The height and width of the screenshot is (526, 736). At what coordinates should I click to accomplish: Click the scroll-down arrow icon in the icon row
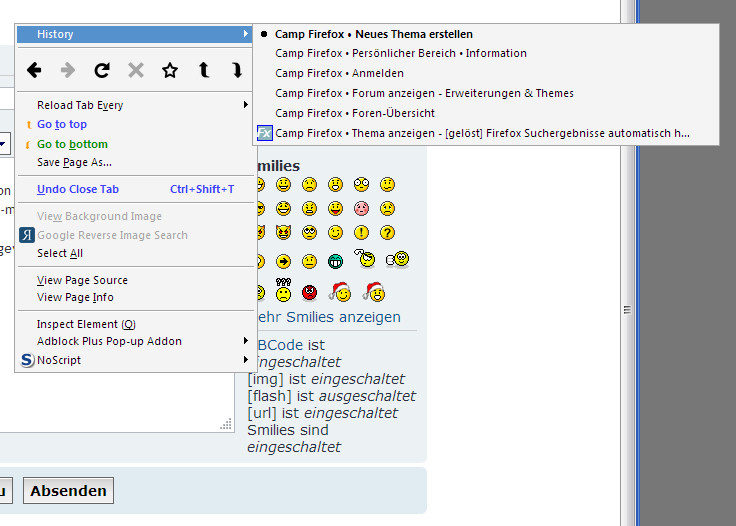tap(237, 70)
